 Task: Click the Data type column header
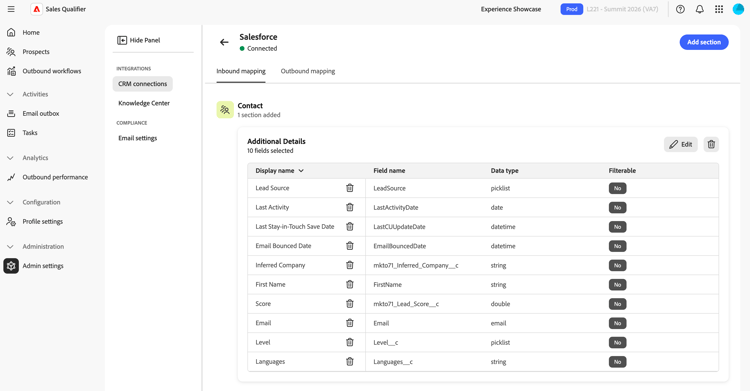(504, 170)
